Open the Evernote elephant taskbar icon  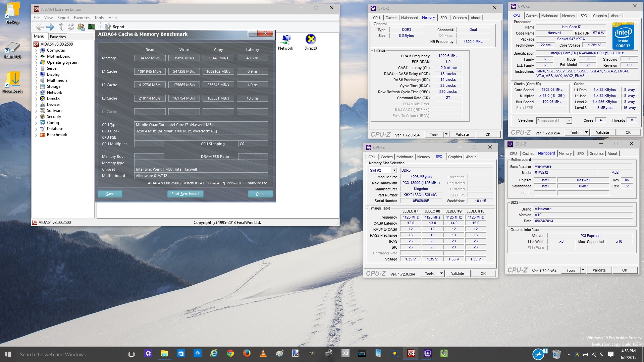(444, 354)
